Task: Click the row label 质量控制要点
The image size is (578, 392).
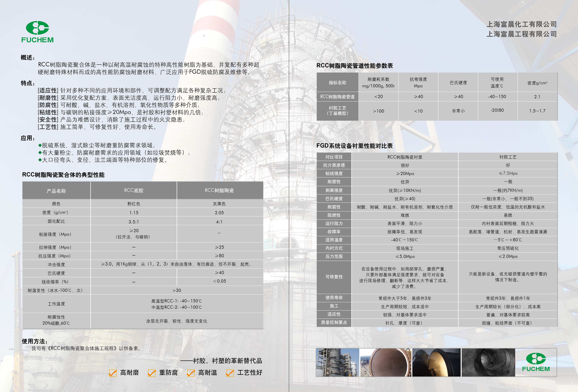Action: pyautogui.click(x=334, y=322)
